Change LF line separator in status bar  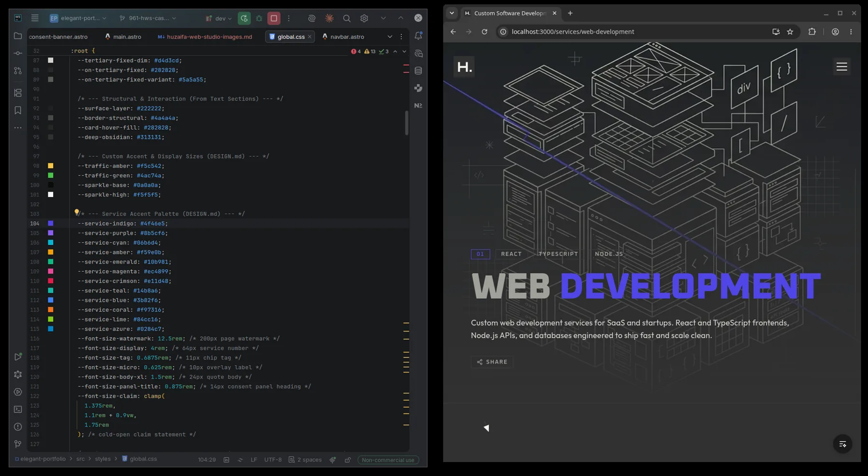(254, 460)
